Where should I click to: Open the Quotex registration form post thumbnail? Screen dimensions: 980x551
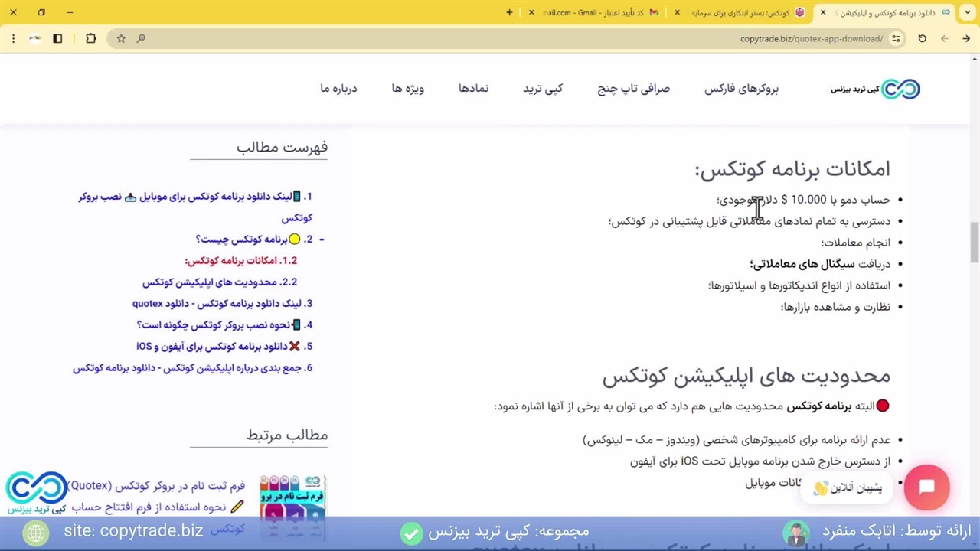point(292,497)
